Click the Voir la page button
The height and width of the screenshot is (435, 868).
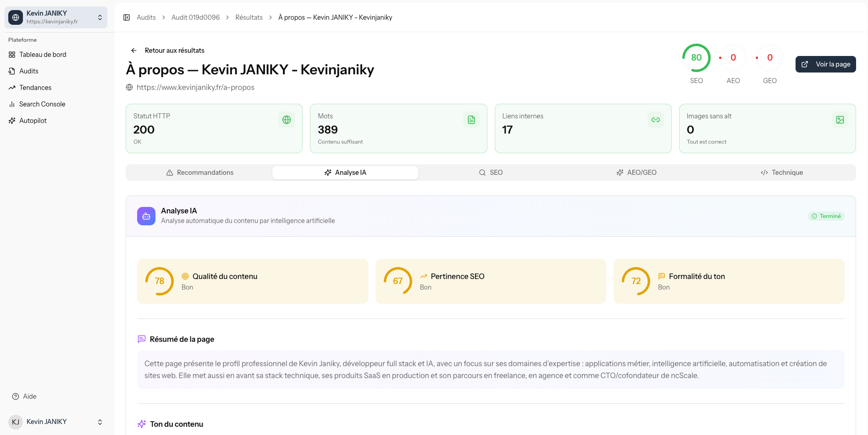tap(825, 64)
